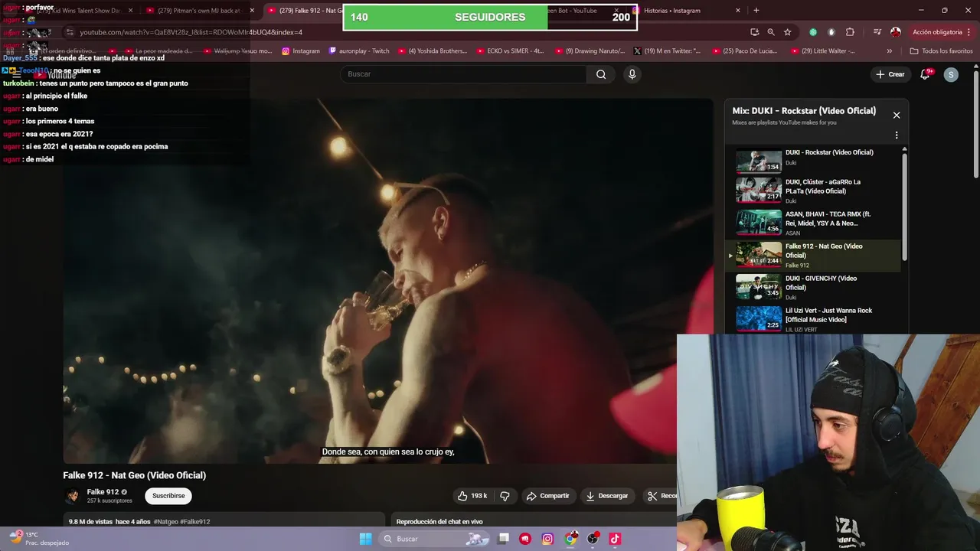Play DUKI - Rockstar from the mix
The width and height of the screenshot is (980, 551).
[813, 161]
